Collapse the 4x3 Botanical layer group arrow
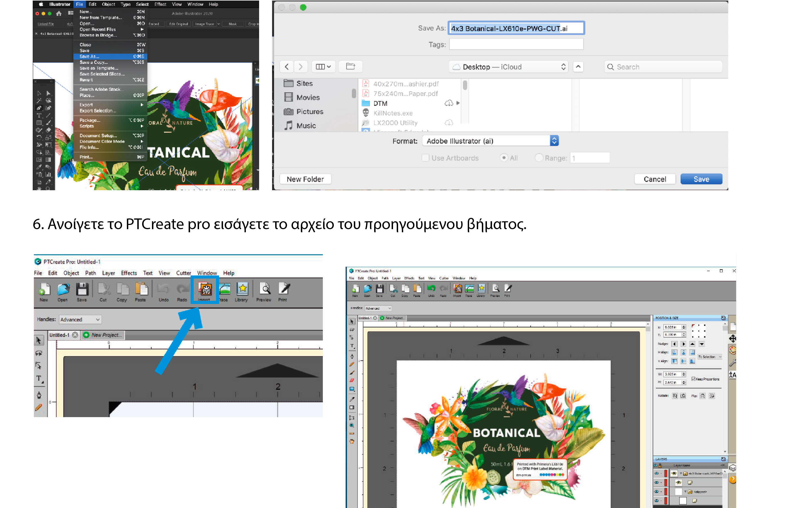The height and width of the screenshot is (508, 812). point(681,473)
